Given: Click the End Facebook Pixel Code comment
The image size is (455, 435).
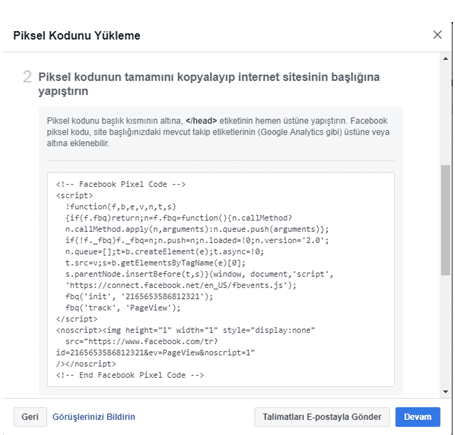Looking at the screenshot, I should coord(130,375).
